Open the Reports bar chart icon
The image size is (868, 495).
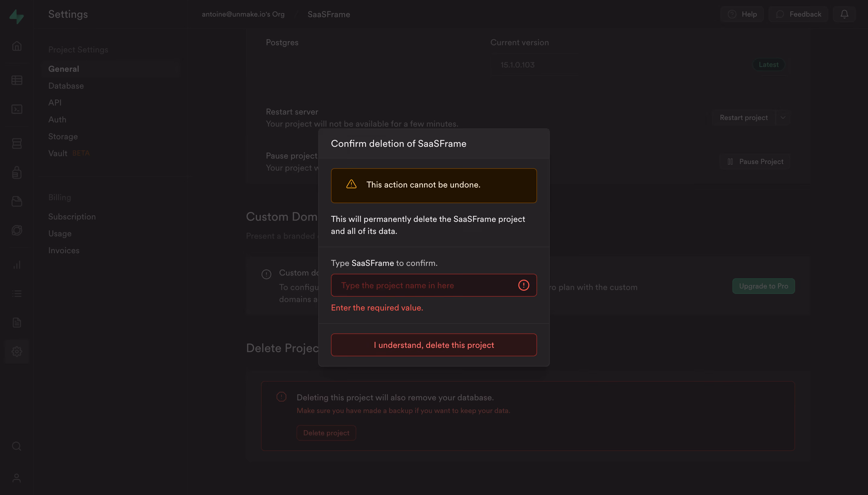tap(17, 265)
